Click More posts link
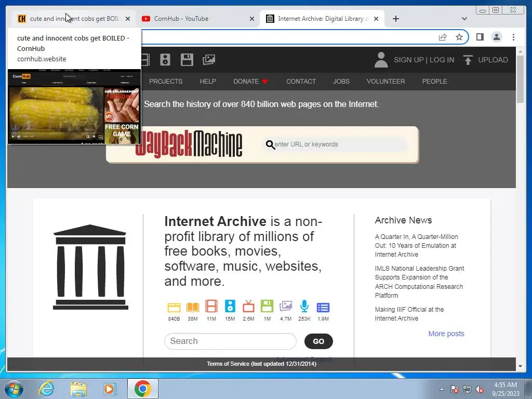 [446, 334]
